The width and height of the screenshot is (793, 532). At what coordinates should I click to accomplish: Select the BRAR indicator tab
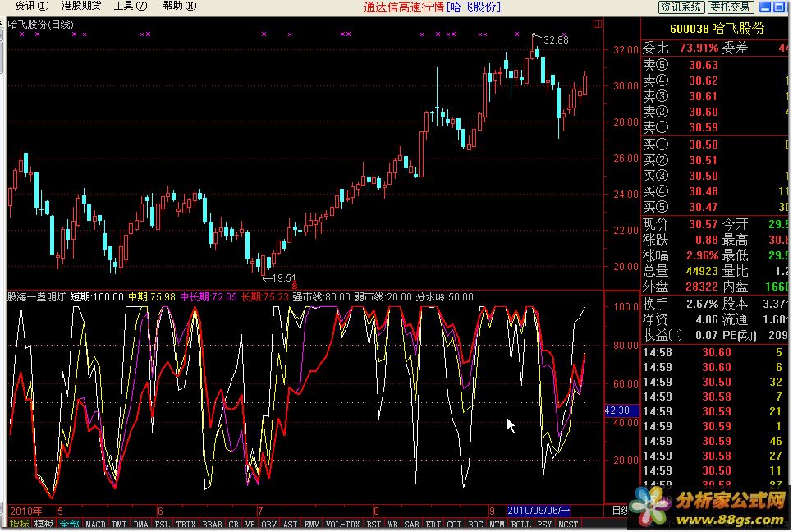[x=213, y=525]
